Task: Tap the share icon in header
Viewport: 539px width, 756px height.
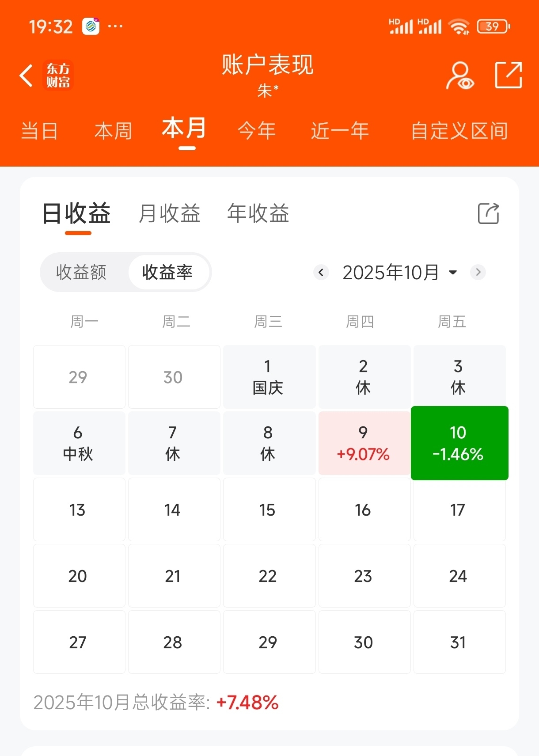Action: click(509, 76)
